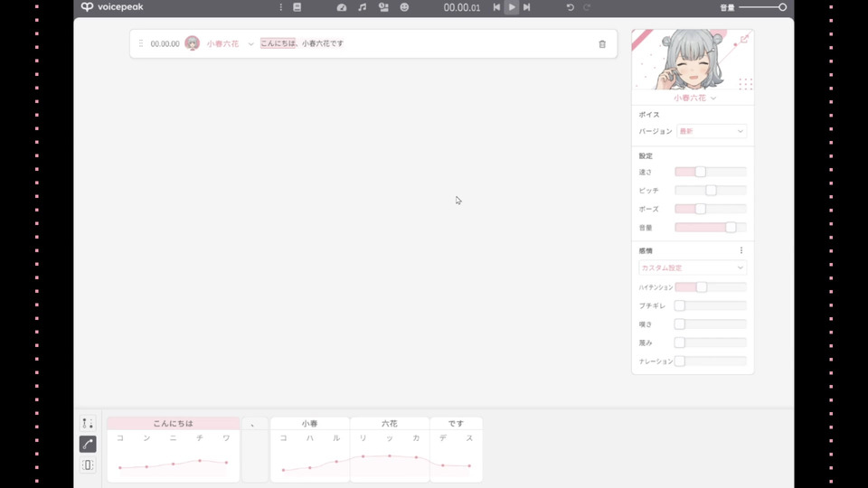This screenshot has height=488, width=868.
Task: Select the こんにちは phrase block
Action: [174, 423]
